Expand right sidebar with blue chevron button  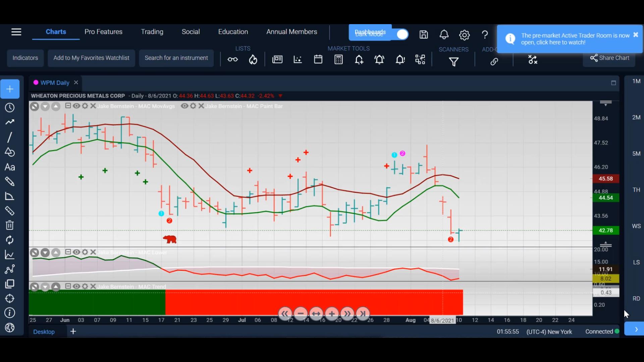[634, 329]
